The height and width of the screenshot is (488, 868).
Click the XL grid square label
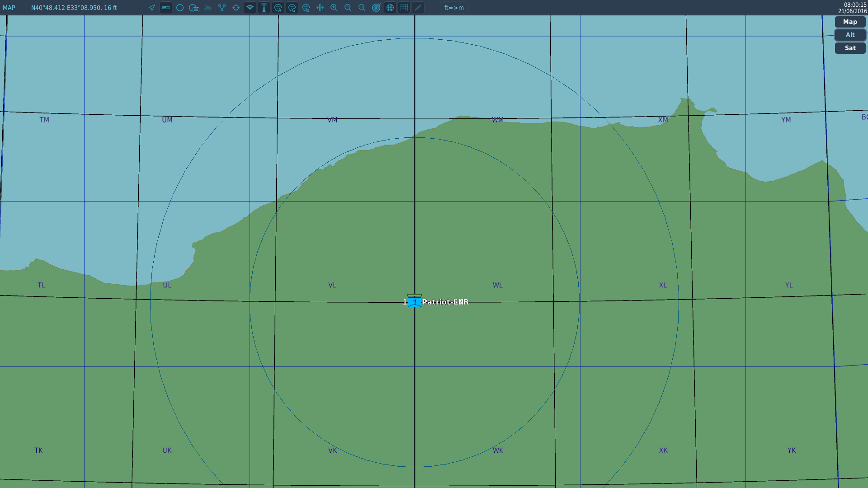[663, 285]
